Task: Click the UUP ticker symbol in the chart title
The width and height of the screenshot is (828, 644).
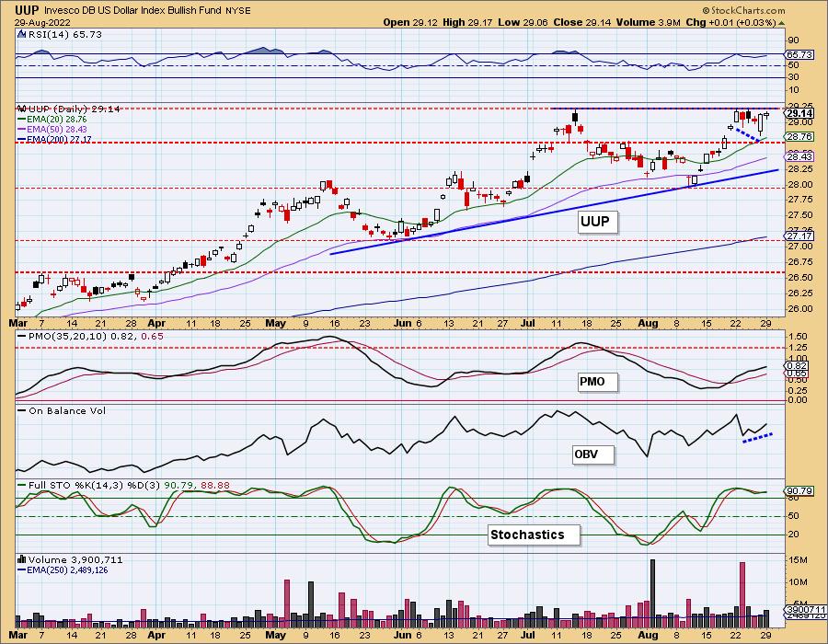Action: tap(27, 10)
